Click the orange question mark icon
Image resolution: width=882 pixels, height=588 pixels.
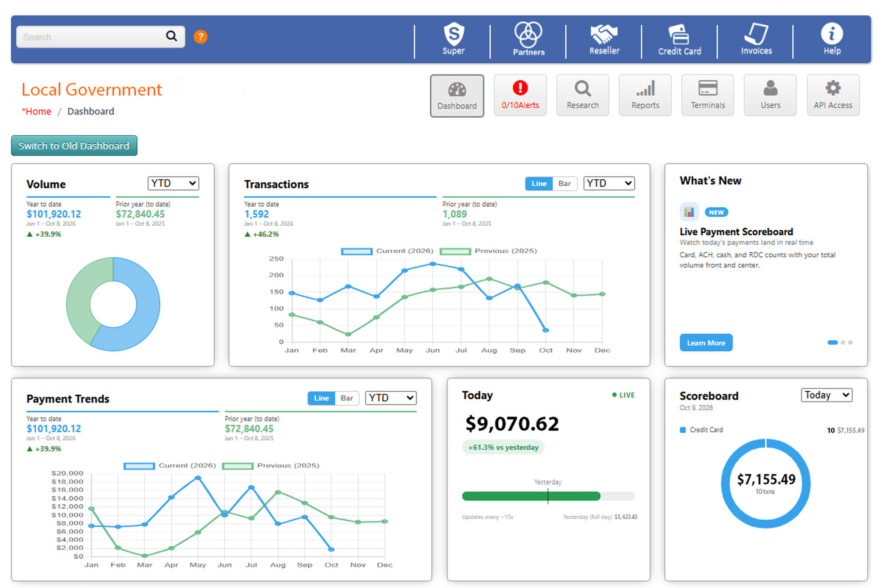click(201, 37)
